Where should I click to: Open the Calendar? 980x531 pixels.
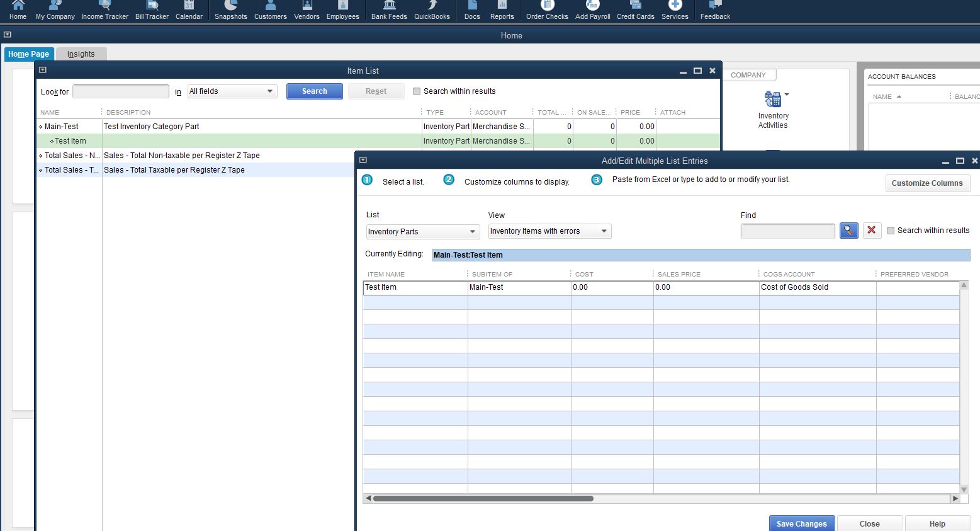pyautogui.click(x=189, y=9)
